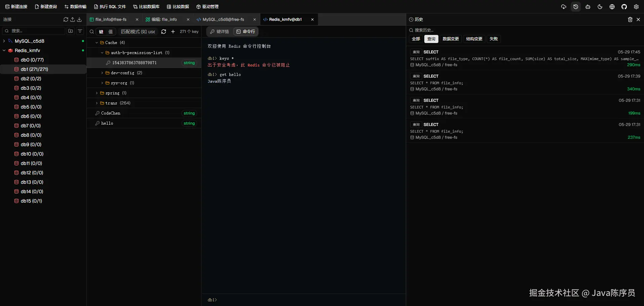Click 新建查询 new query
The height and width of the screenshot is (306, 644).
(46, 7)
